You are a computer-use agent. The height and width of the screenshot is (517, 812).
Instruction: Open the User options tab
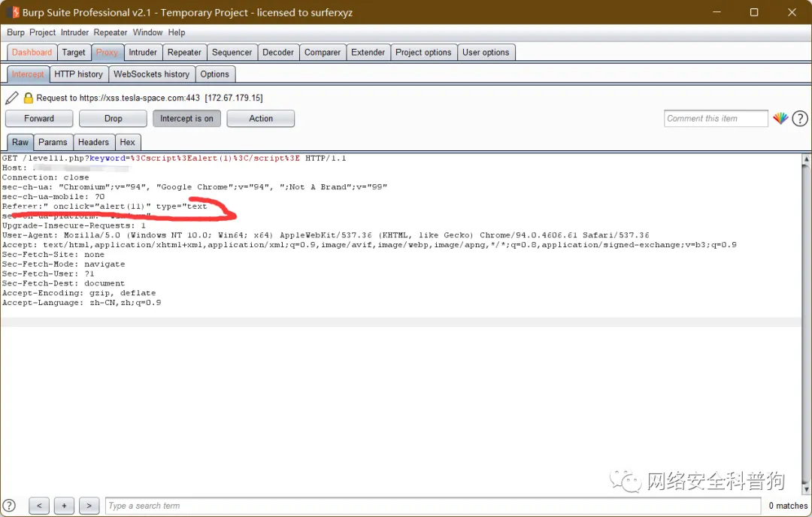pos(486,53)
